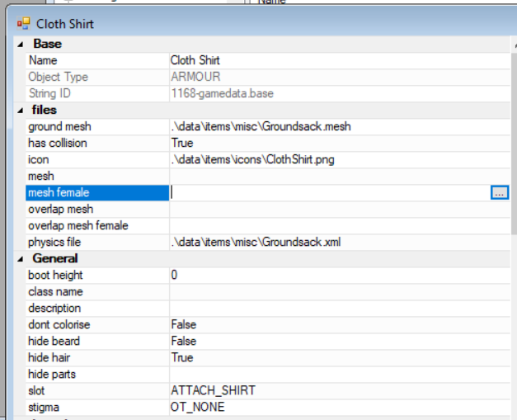Click the Cloth Shirt window icon
Screen dimensions: 517x420
pyautogui.click(x=23, y=24)
